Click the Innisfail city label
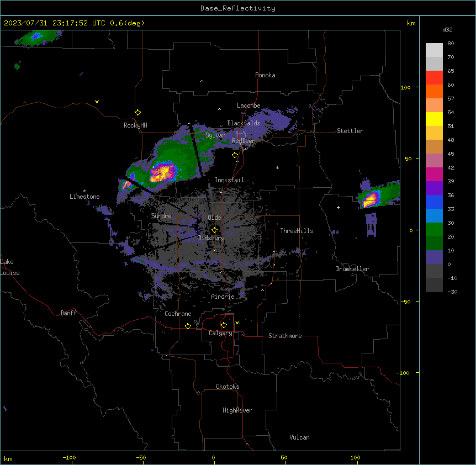The height and width of the screenshot is (465, 476). (229, 180)
